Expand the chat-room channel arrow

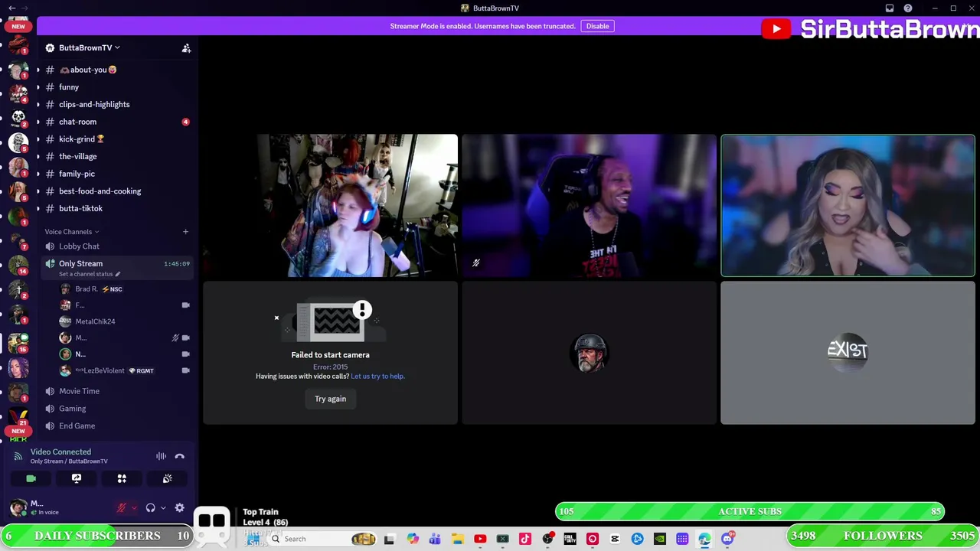pos(38,122)
